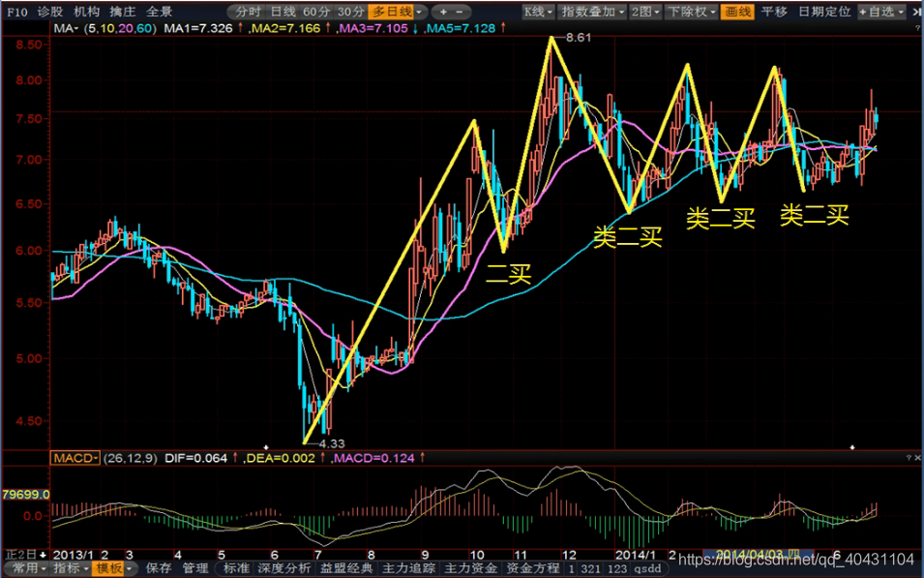The image size is (924, 578).
Task: Select template 123
Action: click(617, 568)
